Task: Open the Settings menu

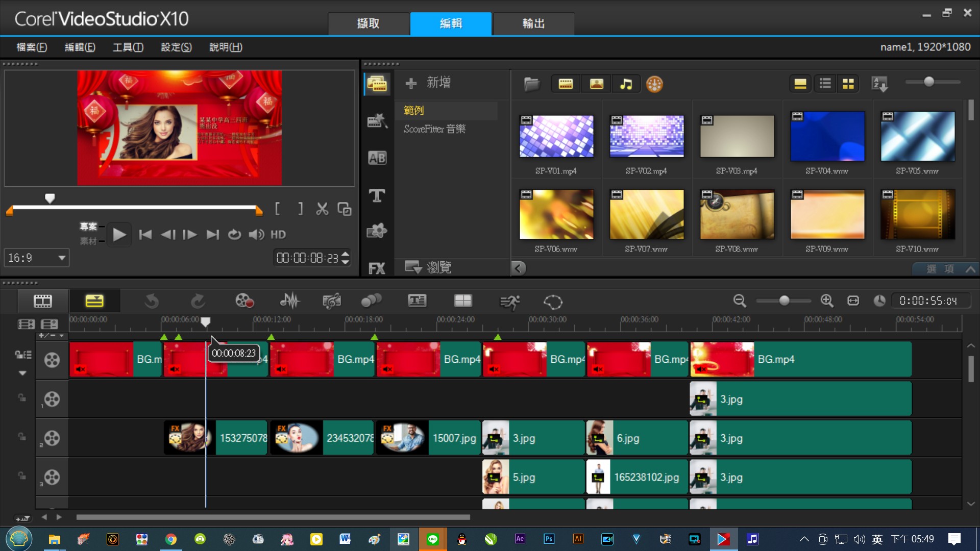Action: click(x=177, y=47)
